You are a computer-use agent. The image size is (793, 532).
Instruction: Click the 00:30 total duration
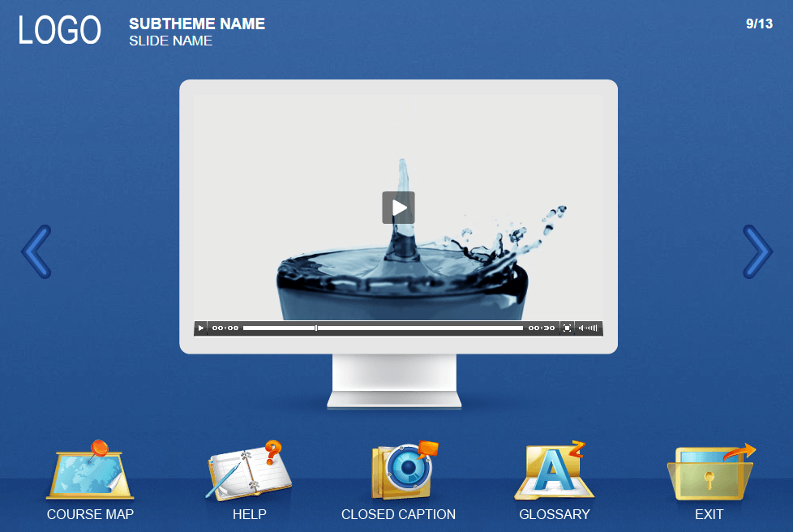[x=542, y=328]
